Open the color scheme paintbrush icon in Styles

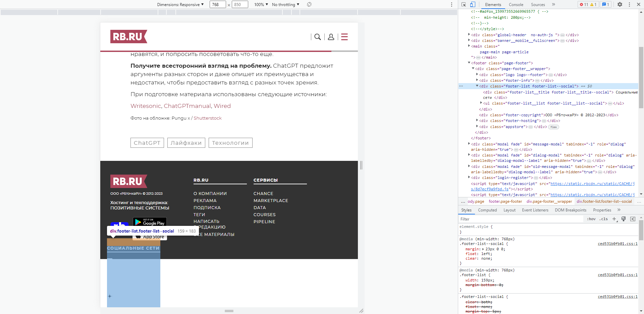point(624,219)
